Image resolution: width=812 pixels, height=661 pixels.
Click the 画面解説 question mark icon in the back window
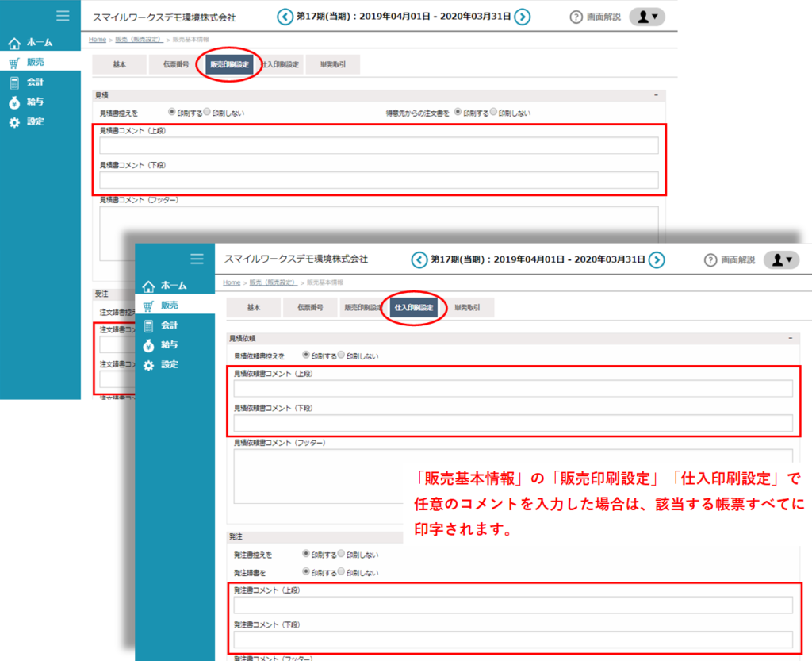pos(576,17)
